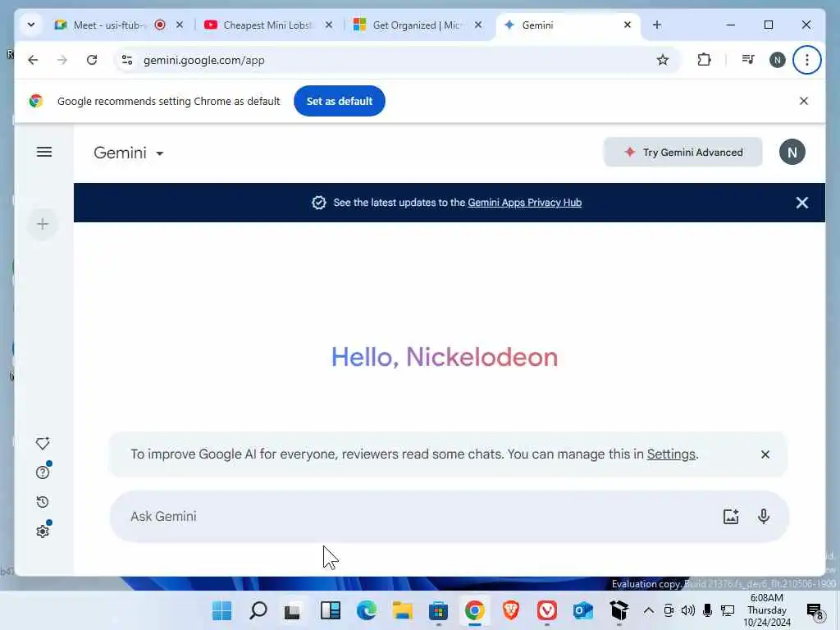Viewport: 840px width, 630px height.
Task: Upload an image to Gemini prompt
Action: pyautogui.click(x=731, y=517)
